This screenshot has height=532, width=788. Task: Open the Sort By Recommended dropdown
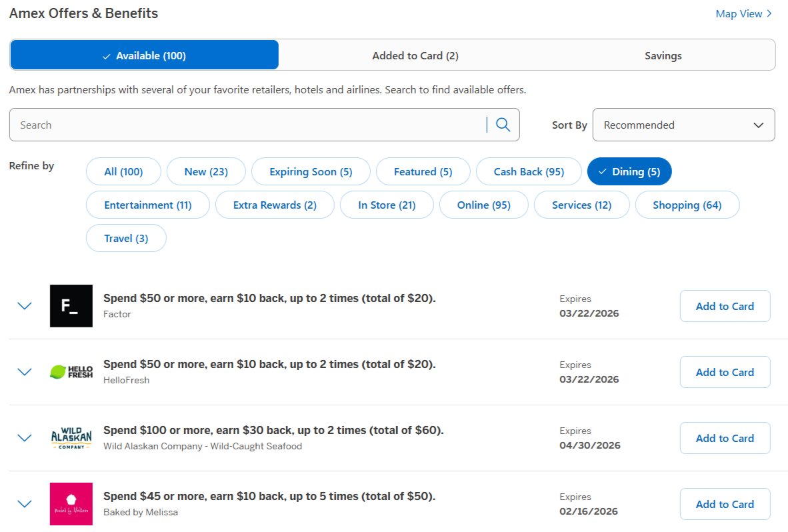pyautogui.click(x=683, y=125)
